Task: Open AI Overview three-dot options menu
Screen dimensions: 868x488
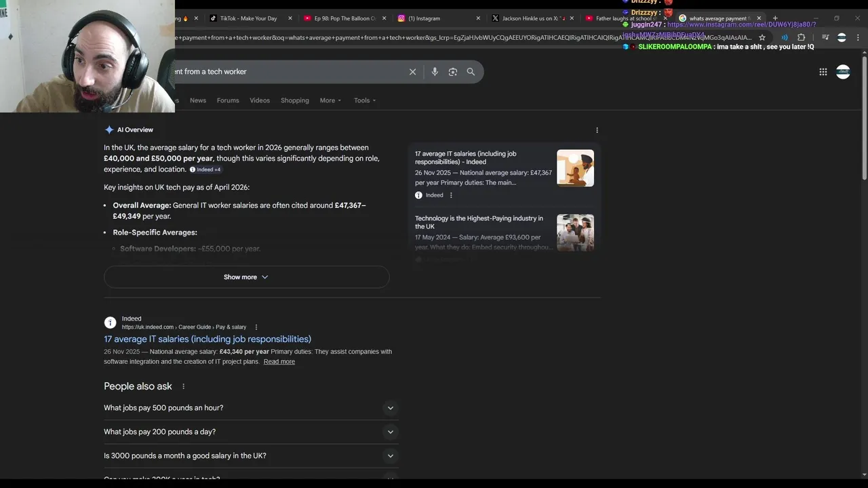Action: coord(597,130)
